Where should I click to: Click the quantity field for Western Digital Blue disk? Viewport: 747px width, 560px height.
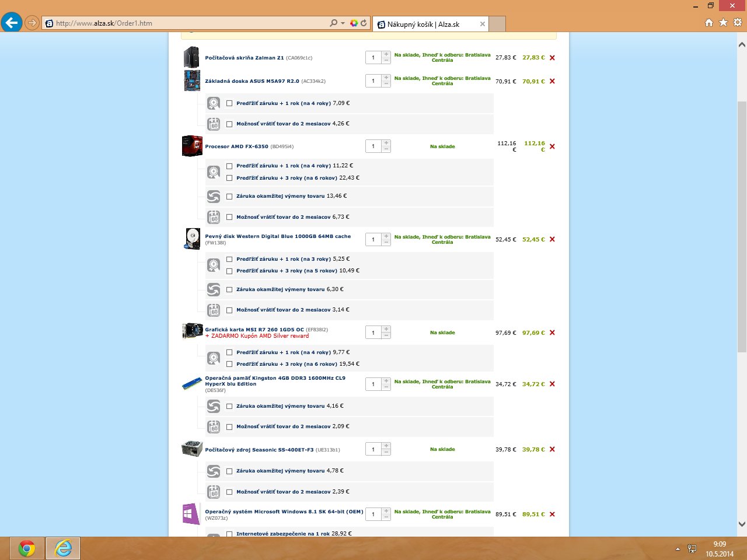373,239
